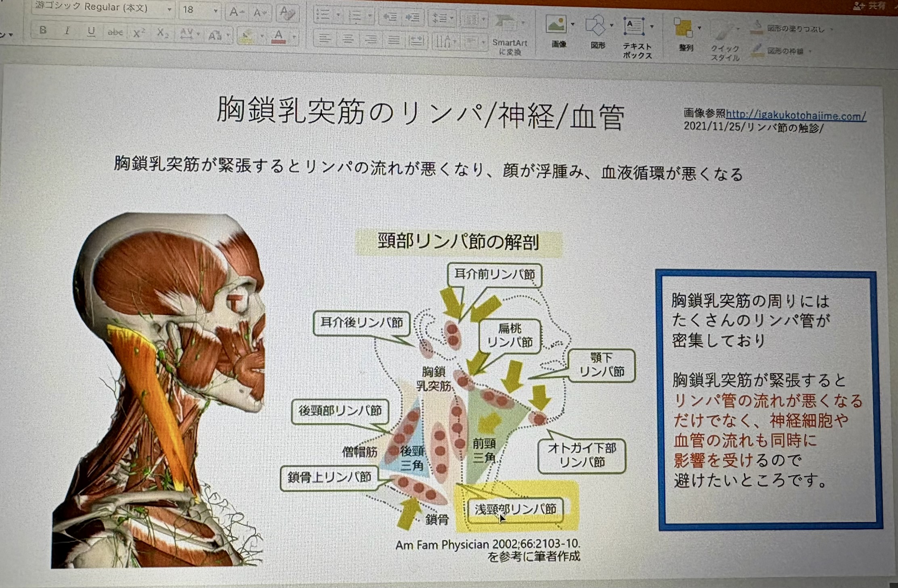The width and height of the screenshot is (898, 588).
Task: Toggle italic formatting
Action: [x=67, y=31]
